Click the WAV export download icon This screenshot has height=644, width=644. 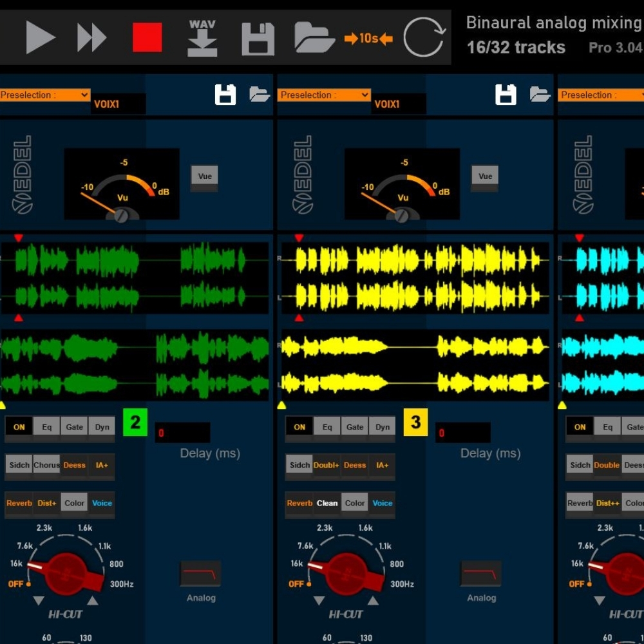tap(202, 38)
